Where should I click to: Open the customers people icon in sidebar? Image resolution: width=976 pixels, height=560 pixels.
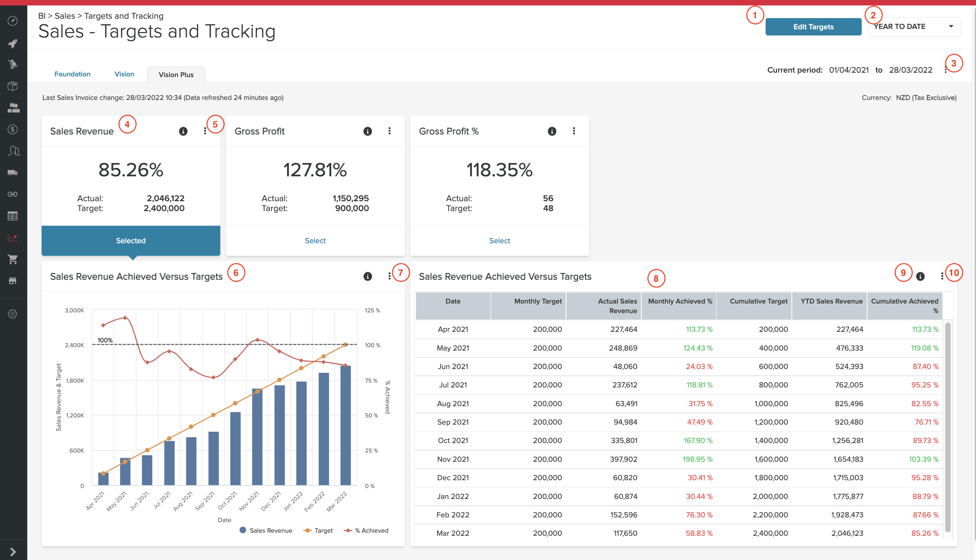point(13,151)
